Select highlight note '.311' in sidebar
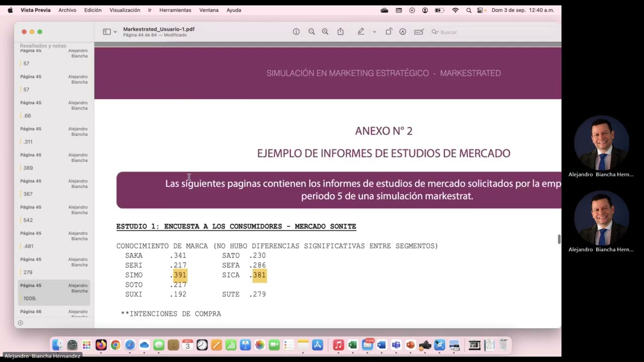Screen dimensions: 644x362 54,137
